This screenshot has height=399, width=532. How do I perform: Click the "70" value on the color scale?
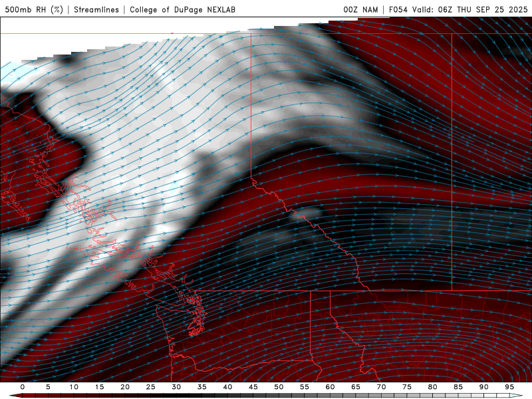click(x=381, y=387)
